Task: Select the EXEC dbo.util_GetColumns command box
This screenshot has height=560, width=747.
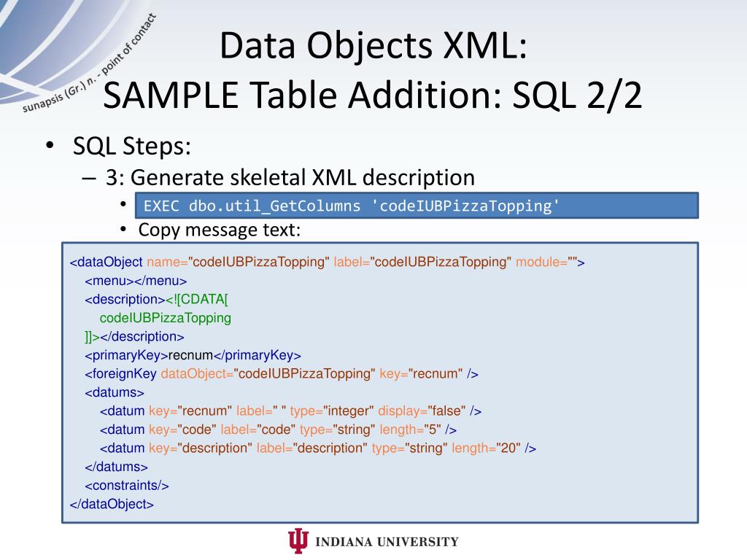Action: point(417,206)
